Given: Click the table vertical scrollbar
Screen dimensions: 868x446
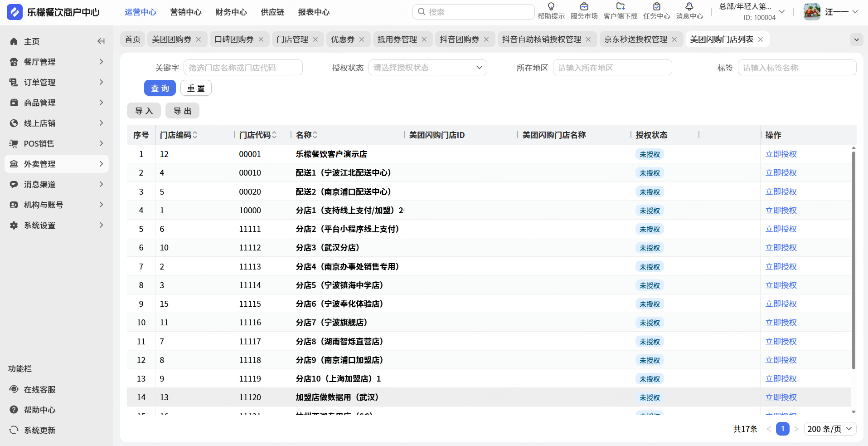Looking at the screenshot, I should click(853, 259).
